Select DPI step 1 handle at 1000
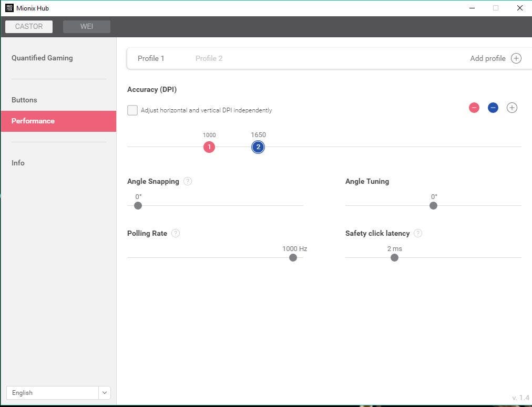532x407 pixels. tap(209, 147)
